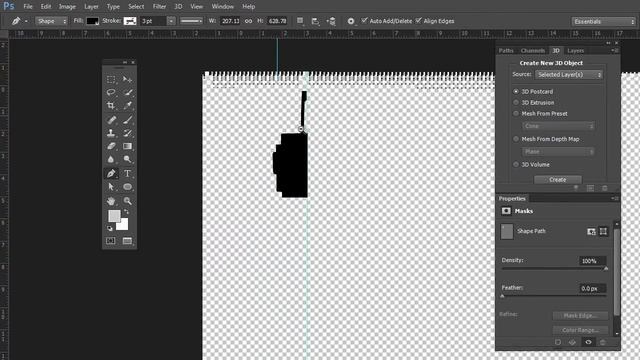
Task: Select the Move tool
Action: coord(127,80)
